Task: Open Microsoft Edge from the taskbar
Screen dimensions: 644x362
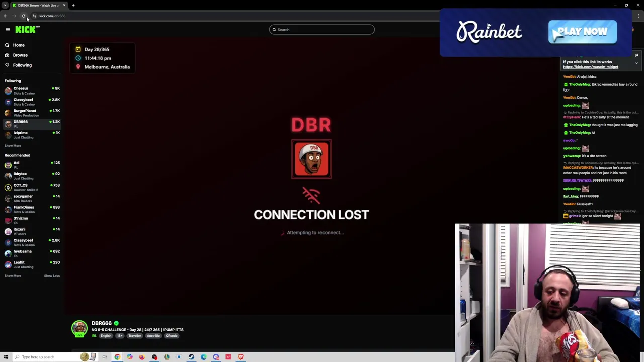Action: point(204,357)
